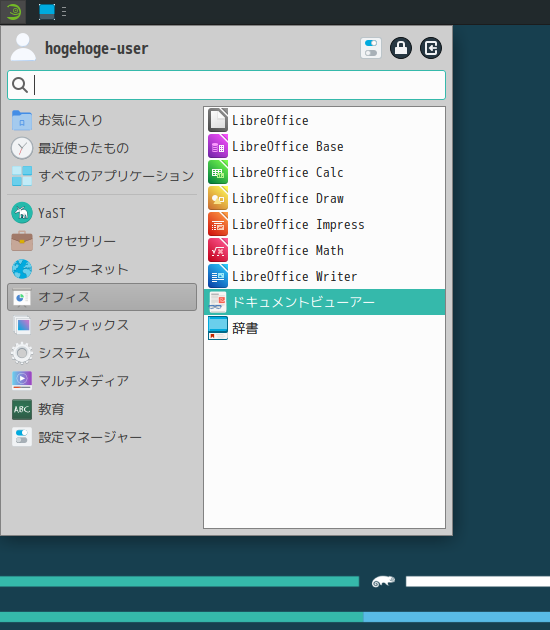
Task: Click the graphics picture frame icon
Action: (22, 325)
